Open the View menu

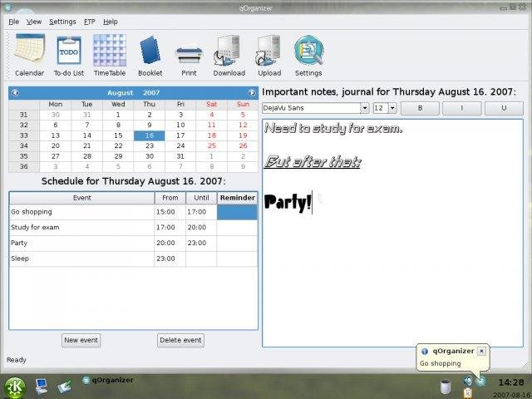[34, 22]
